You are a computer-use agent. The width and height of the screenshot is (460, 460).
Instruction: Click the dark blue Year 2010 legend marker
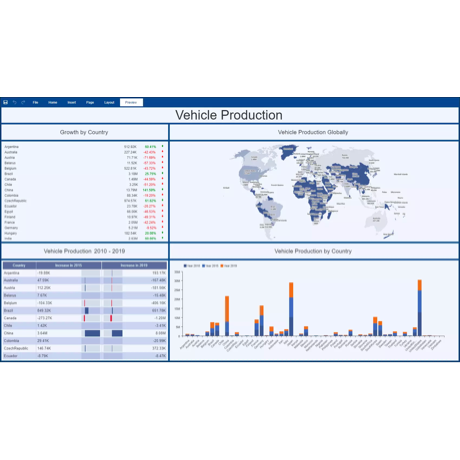click(185, 266)
